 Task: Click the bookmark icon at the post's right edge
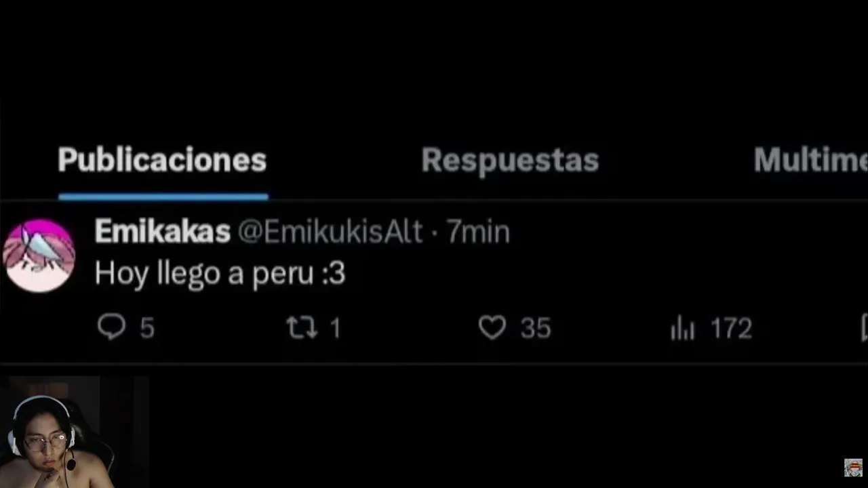pos(864,328)
